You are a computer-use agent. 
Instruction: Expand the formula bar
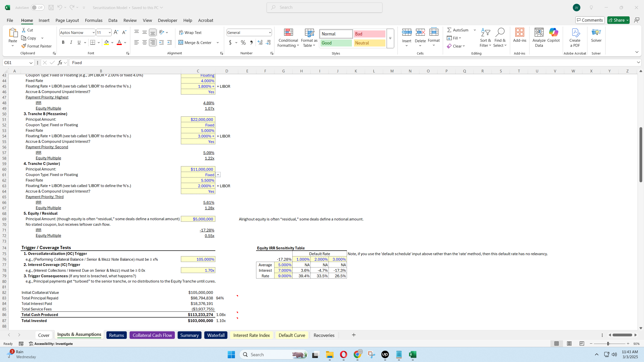[638, 62]
